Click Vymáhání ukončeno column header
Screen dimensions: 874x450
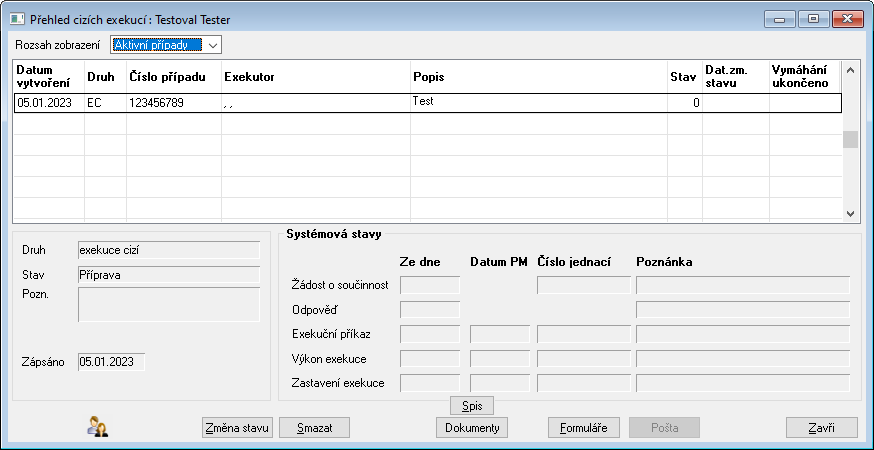coord(805,77)
